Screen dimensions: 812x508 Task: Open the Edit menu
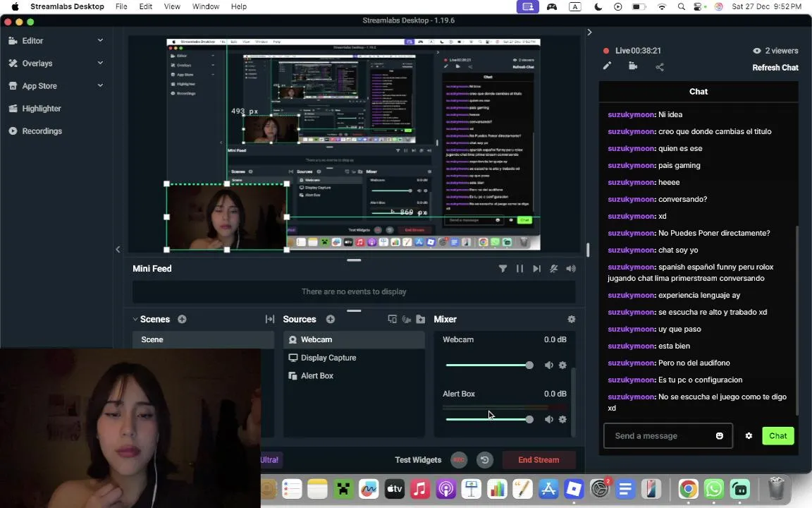[145, 7]
